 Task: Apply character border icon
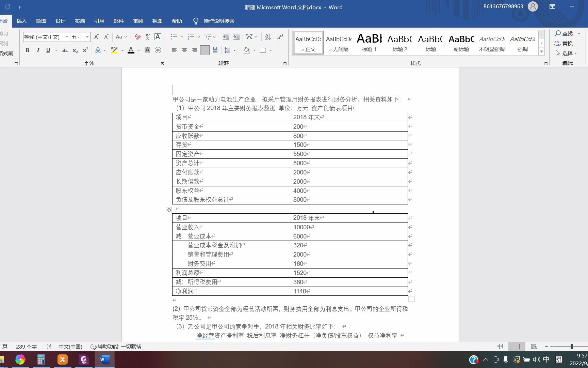158,37
